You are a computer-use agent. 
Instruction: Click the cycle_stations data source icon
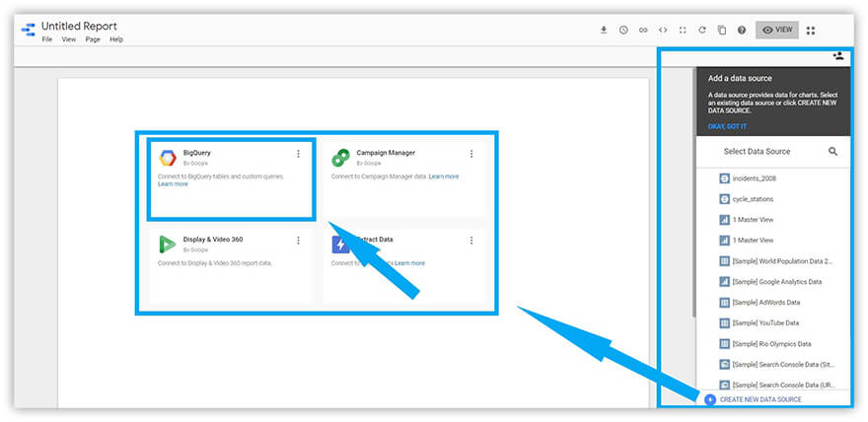pos(724,199)
